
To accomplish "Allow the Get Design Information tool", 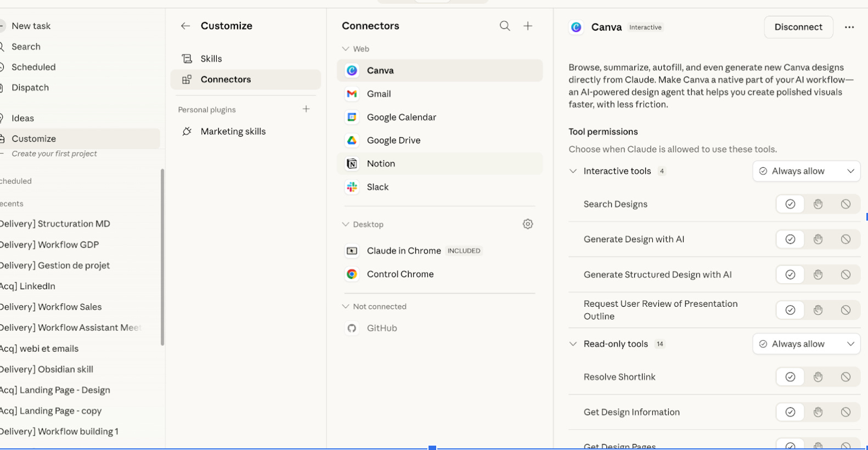I will [790, 412].
